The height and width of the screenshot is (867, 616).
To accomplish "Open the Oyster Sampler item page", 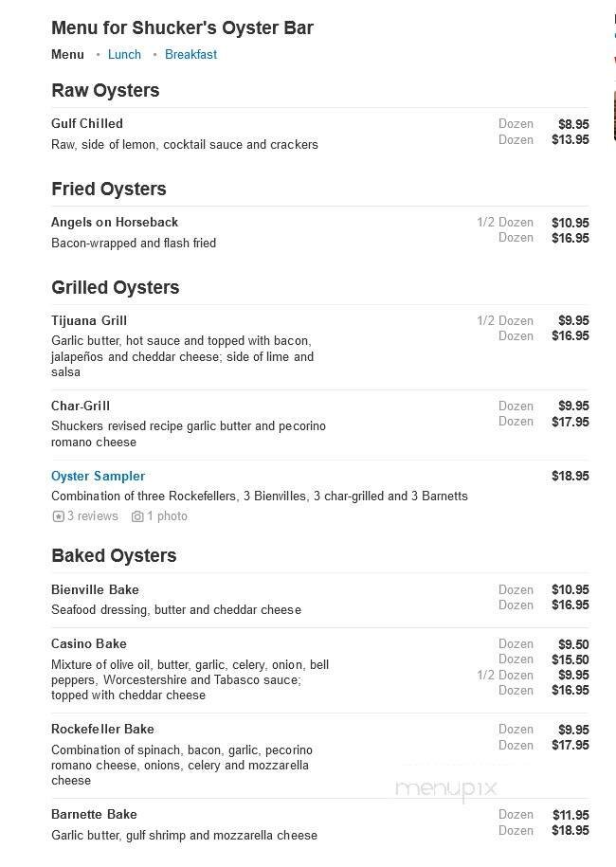I will tap(98, 476).
